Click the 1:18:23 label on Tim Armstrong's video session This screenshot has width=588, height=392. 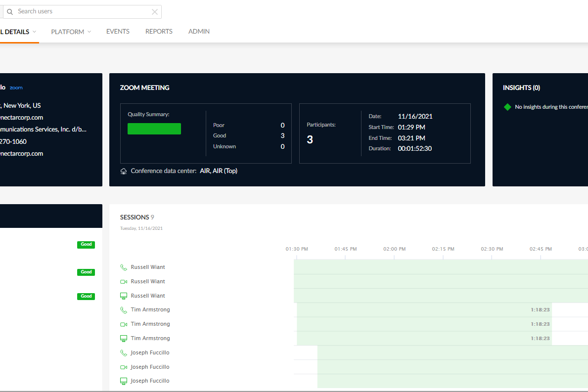(x=540, y=324)
